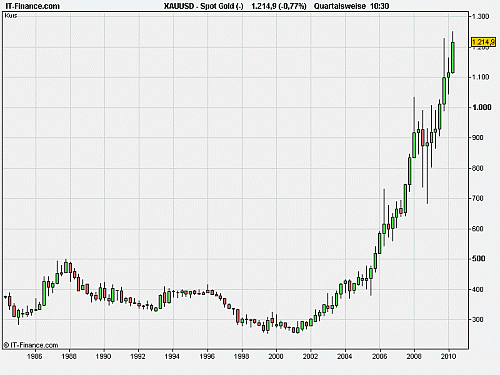Click the Kurs label in chart corner

point(11,16)
